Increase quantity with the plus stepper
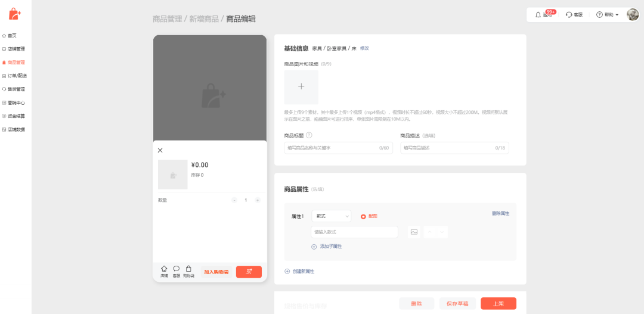The width and height of the screenshot is (644, 314). point(258,200)
